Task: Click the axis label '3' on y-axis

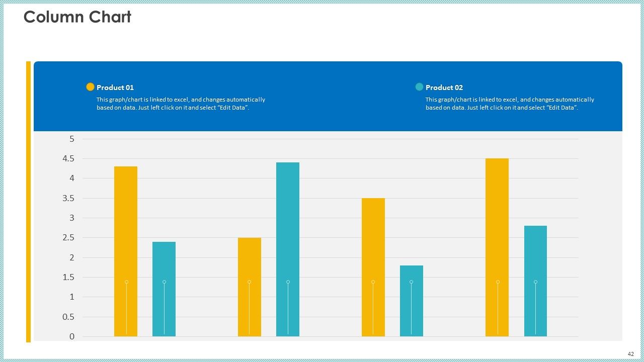Action: [x=72, y=218]
